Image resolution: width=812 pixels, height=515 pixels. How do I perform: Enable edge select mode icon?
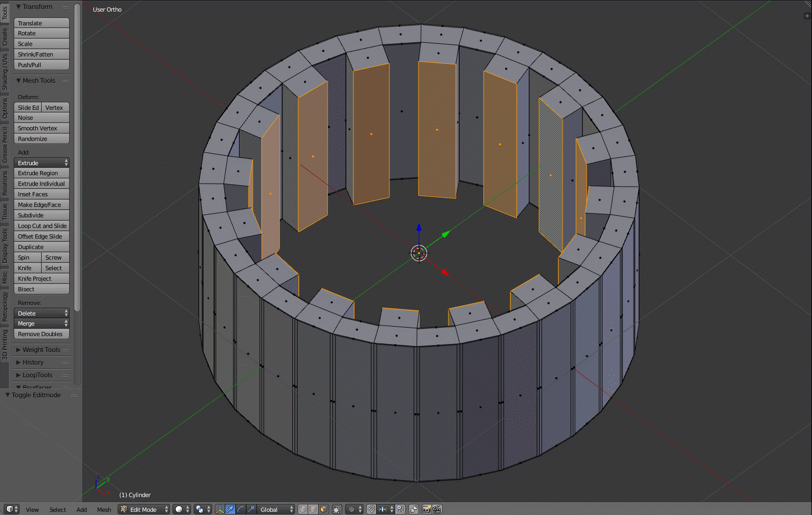pyautogui.click(x=312, y=509)
